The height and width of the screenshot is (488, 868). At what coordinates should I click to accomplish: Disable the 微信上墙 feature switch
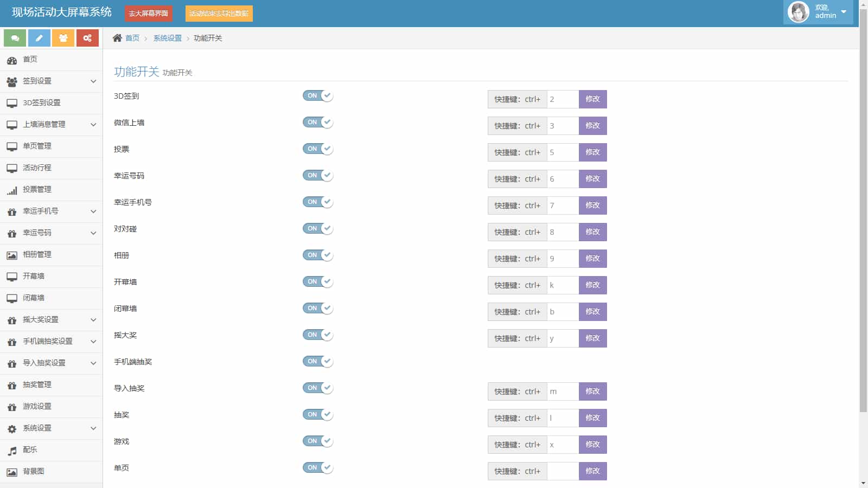[318, 123]
